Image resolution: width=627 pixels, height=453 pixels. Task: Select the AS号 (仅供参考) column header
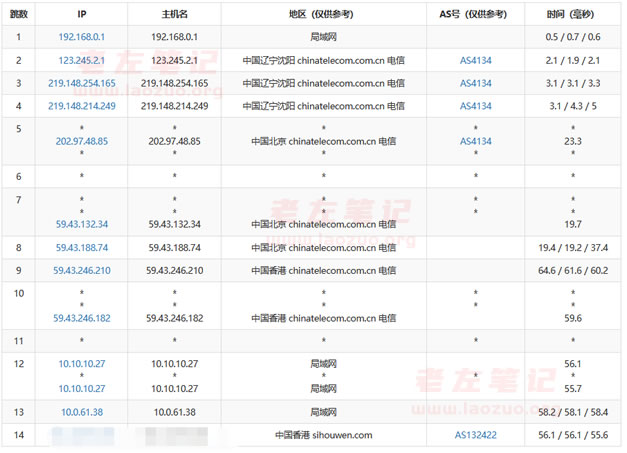474,15
